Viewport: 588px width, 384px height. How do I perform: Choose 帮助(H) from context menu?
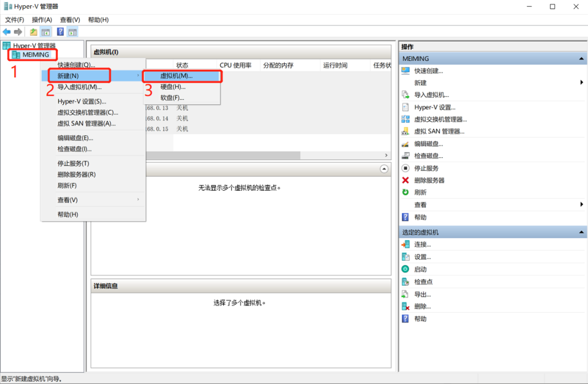pos(93,215)
